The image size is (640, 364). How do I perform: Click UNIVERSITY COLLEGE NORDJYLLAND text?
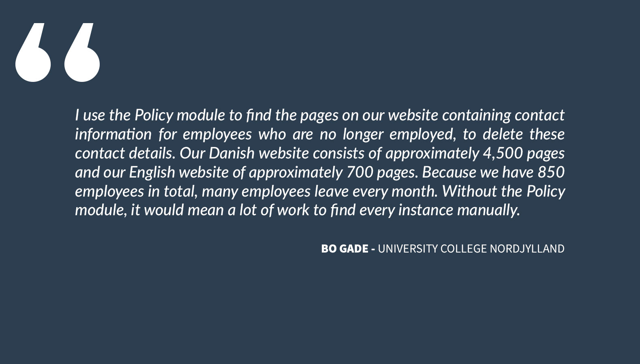coord(471,248)
